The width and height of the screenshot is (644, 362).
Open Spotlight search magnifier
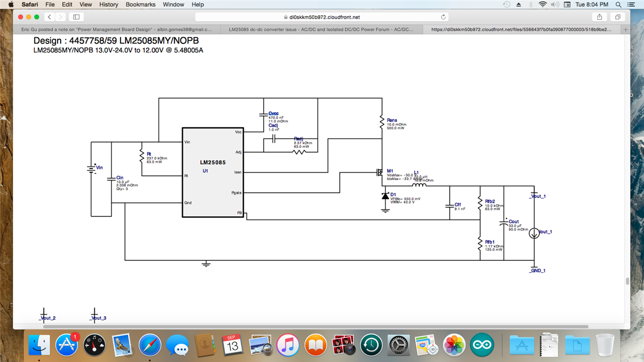618,4
